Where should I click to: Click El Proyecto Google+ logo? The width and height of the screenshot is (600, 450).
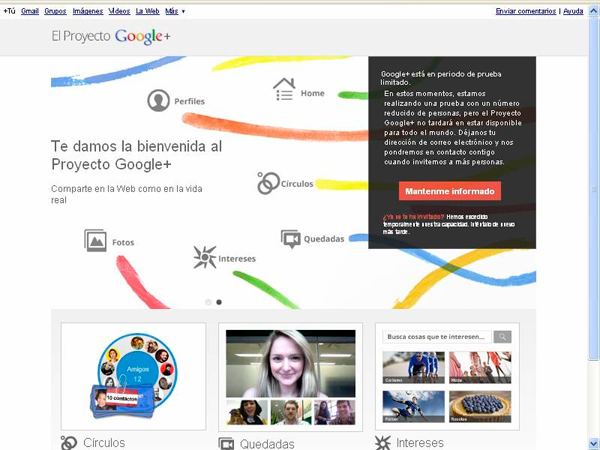(x=111, y=36)
